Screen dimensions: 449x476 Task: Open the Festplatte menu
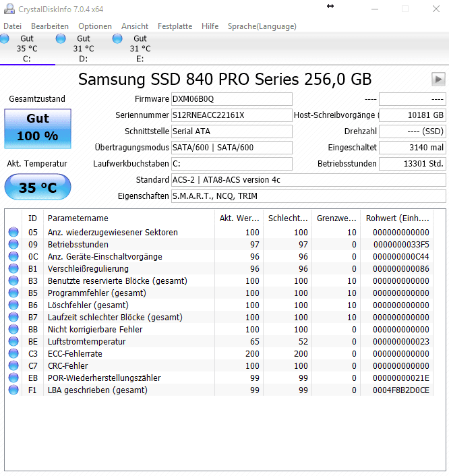click(x=175, y=26)
